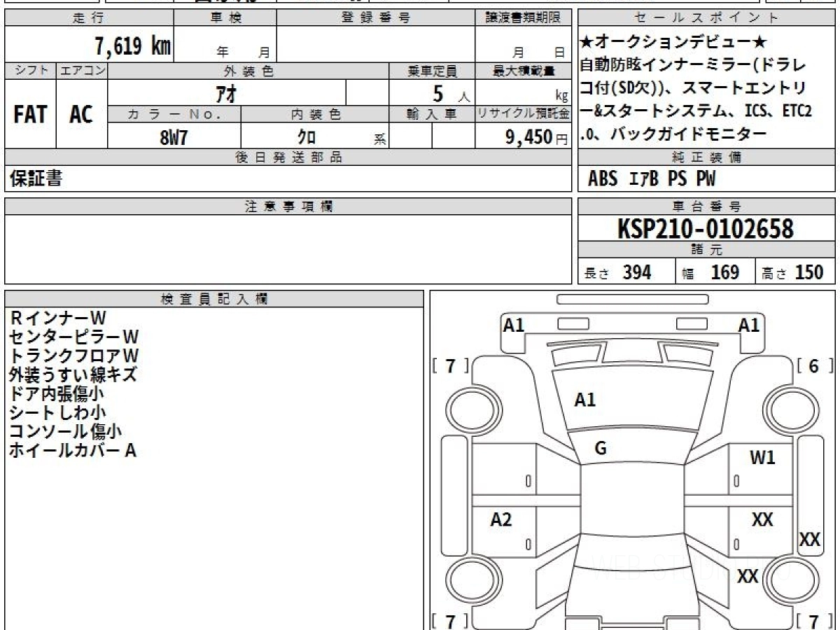Select the 外装色 header
This screenshot has height=630, width=840.
coord(248,71)
